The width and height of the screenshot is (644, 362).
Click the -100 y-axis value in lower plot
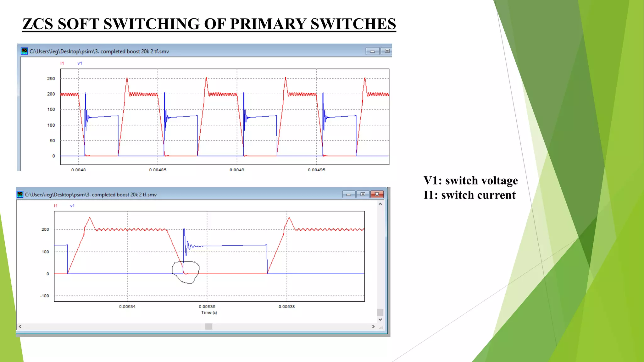(x=45, y=296)
